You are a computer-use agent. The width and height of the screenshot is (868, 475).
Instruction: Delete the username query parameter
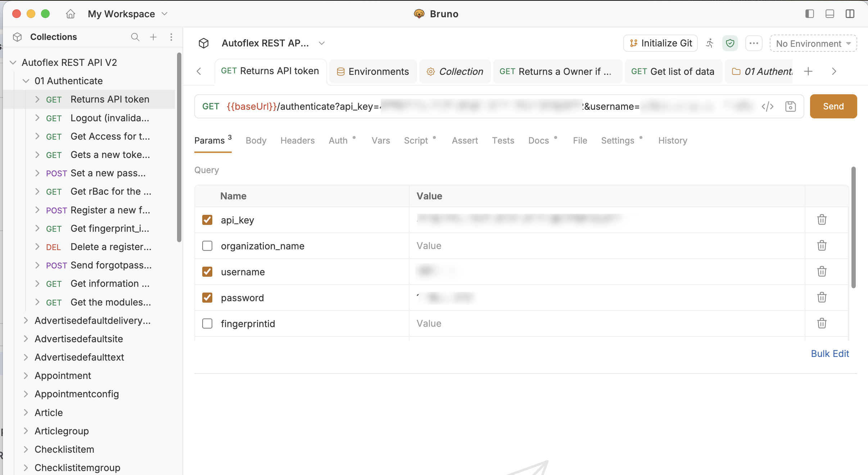pos(822,271)
